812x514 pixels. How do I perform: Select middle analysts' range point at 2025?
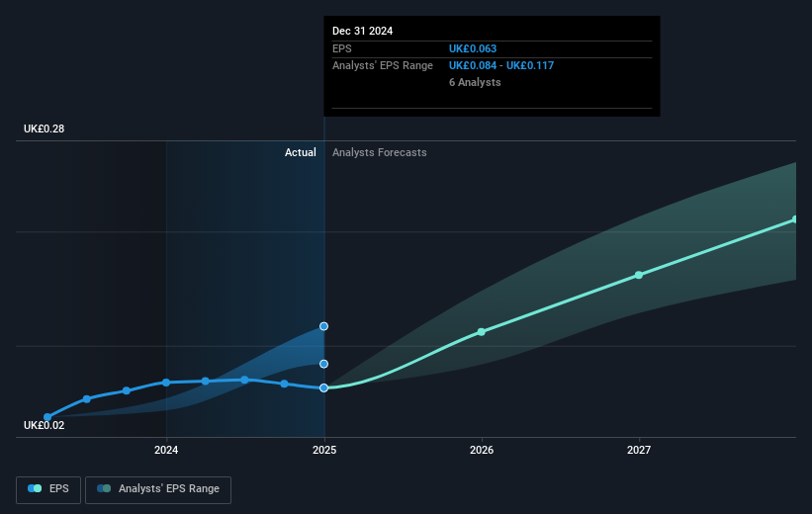pos(323,364)
